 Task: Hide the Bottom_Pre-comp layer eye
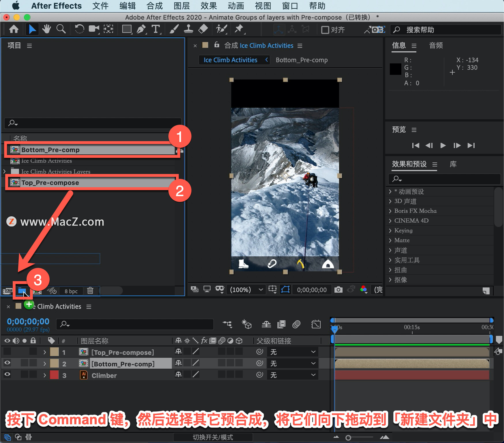7,363
